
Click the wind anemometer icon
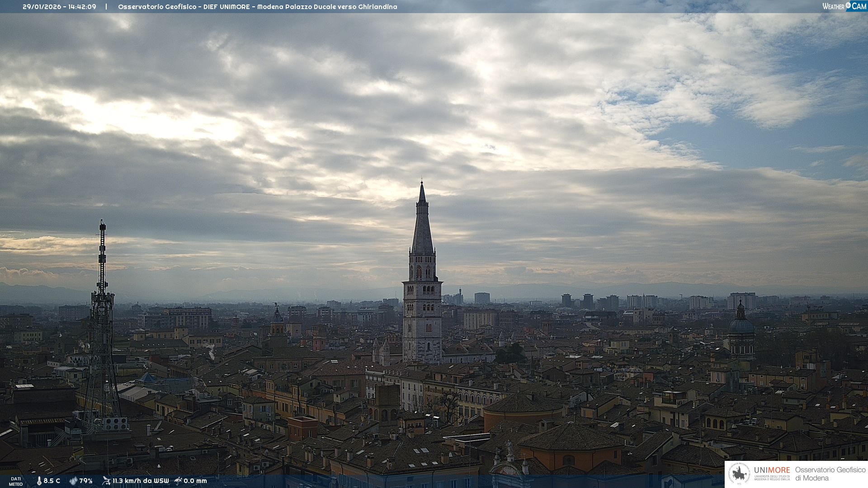coord(106,481)
